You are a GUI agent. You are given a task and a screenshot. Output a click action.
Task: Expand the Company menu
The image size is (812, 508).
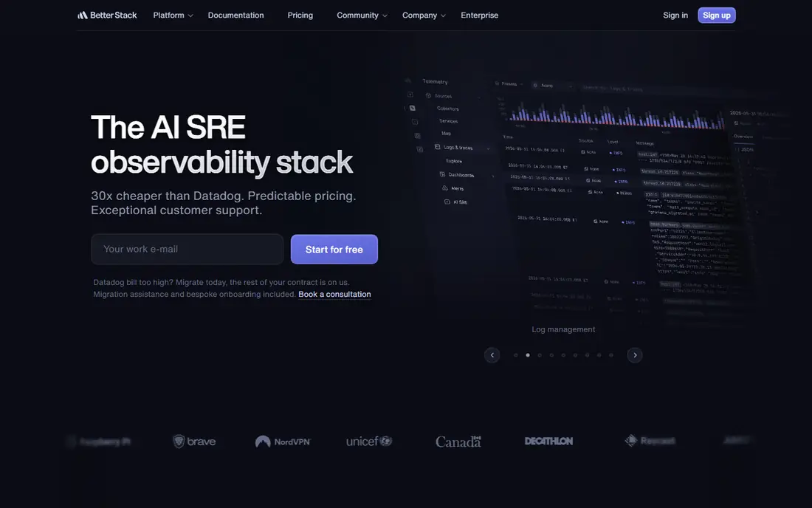coord(424,15)
